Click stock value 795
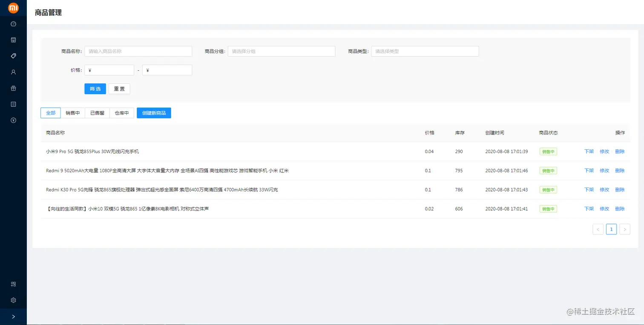644x325 pixels. tap(459, 171)
